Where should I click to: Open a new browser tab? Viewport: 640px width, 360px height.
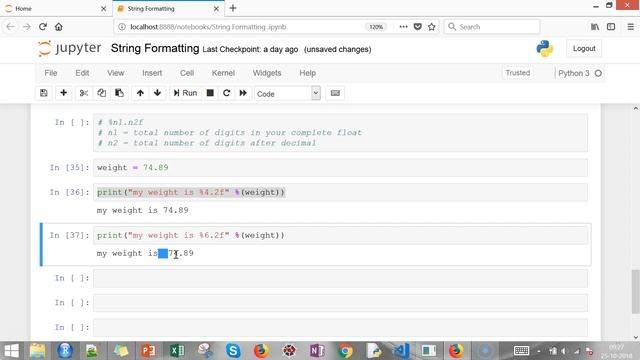pyautogui.click(x=233, y=8)
